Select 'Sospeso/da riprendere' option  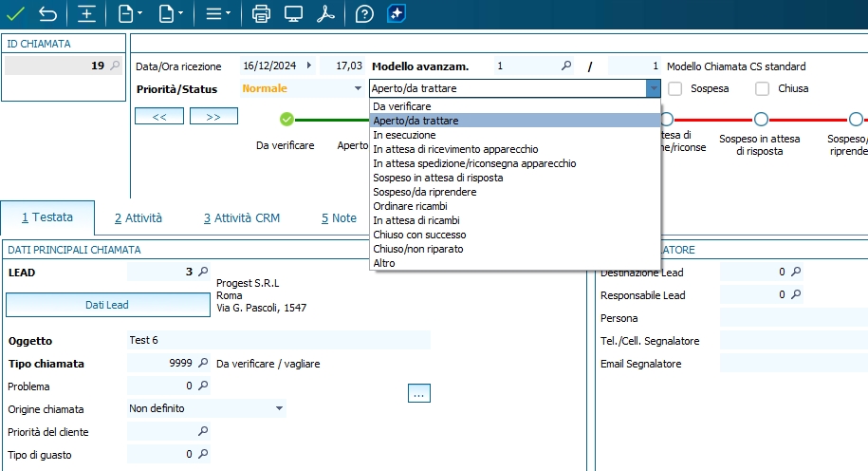click(515, 192)
